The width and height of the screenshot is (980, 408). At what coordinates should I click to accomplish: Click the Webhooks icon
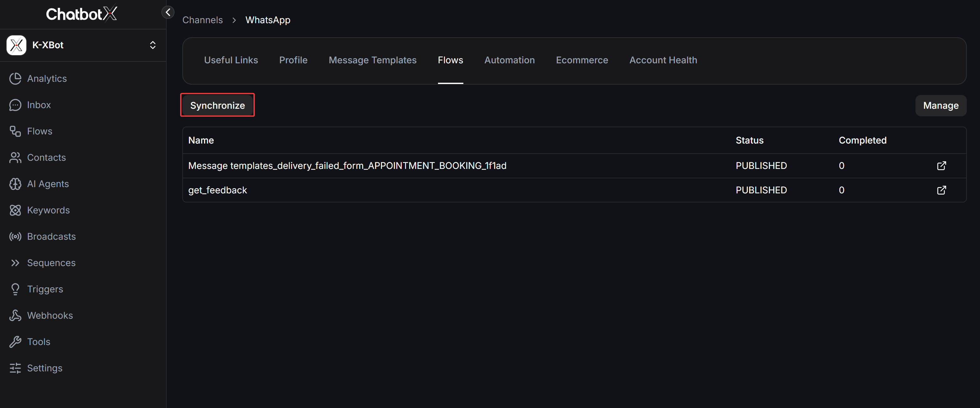click(15, 316)
